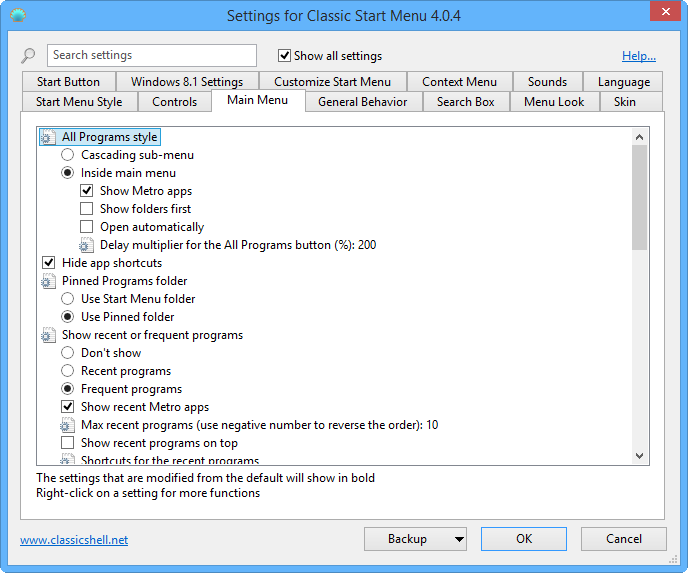Viewport: 688px width, 573px height.
Task: Open the Controls tab
Action: tap(175, 102)
